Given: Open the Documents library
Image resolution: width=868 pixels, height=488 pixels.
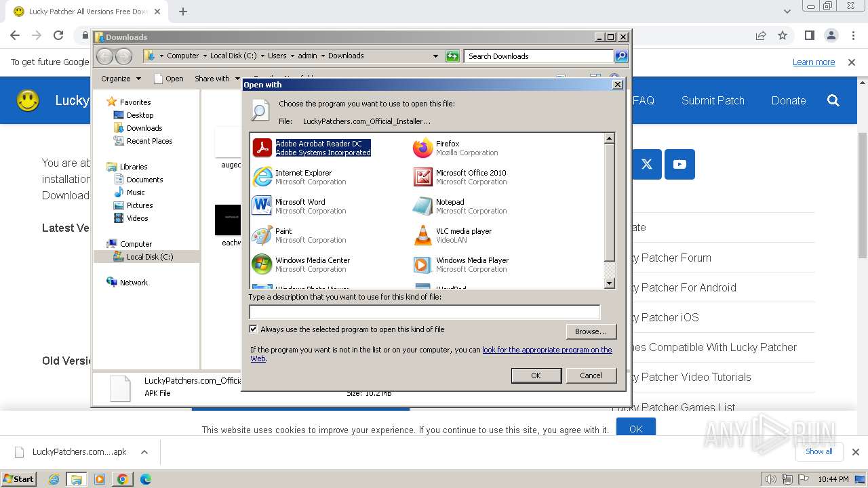Looking at the screenshot, I should point(144,180).
